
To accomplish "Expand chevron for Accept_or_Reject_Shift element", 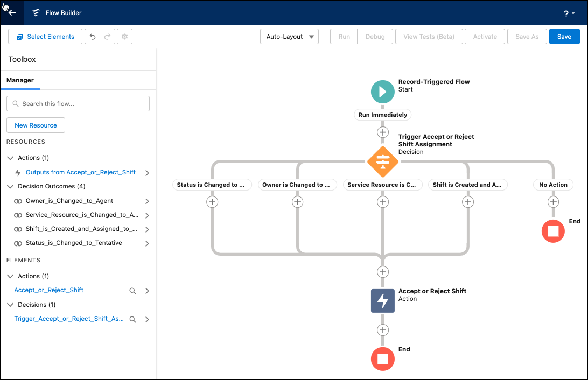I will click(x=147, y=291).
